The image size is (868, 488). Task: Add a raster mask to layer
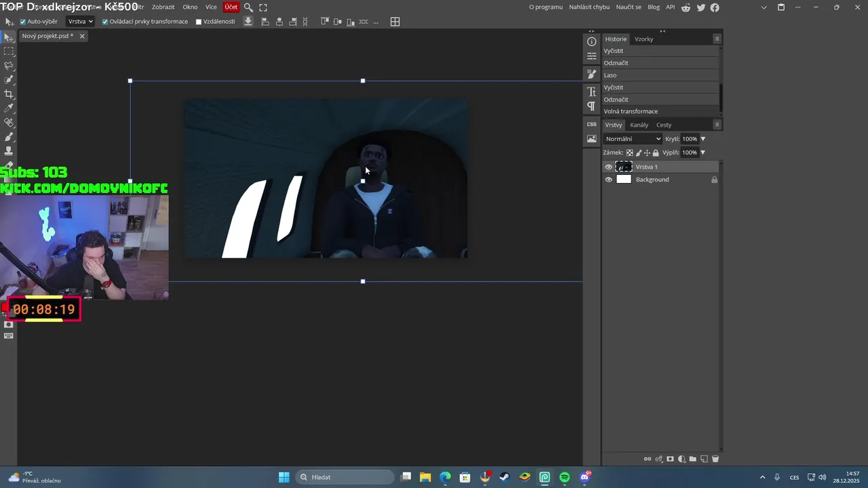(x=670, y=459)
